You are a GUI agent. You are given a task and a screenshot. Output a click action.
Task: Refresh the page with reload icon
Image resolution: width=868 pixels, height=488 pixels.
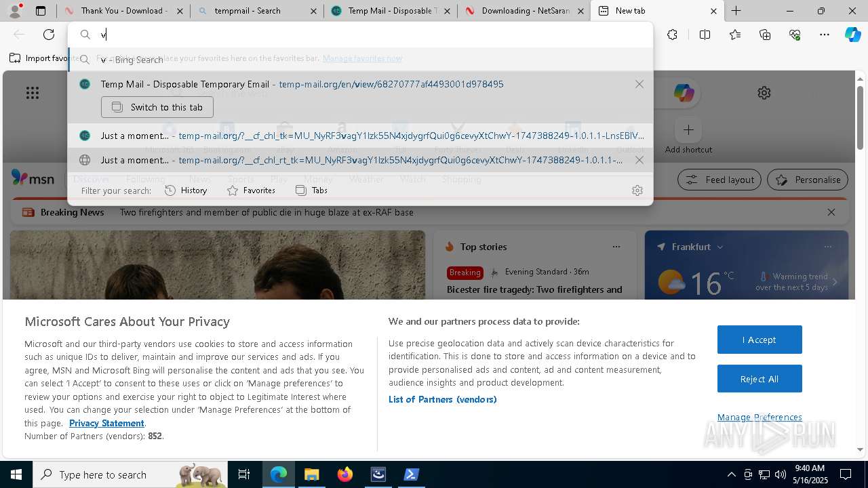(x=49, y=35)
